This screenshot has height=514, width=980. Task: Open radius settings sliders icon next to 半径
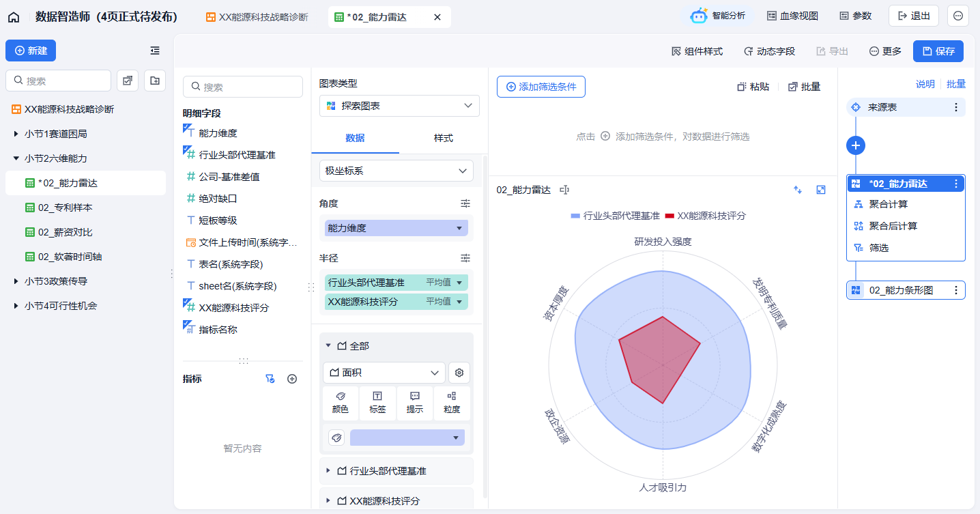465,258
